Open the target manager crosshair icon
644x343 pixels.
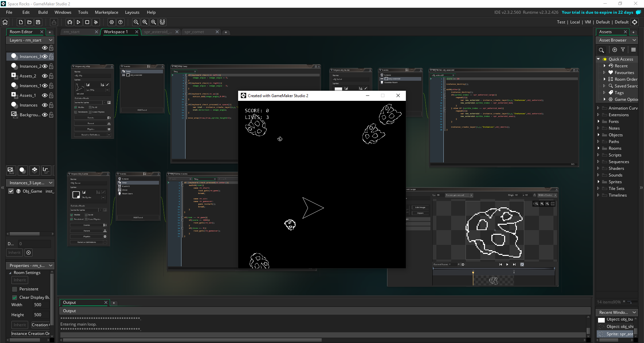tap(635, 22)
